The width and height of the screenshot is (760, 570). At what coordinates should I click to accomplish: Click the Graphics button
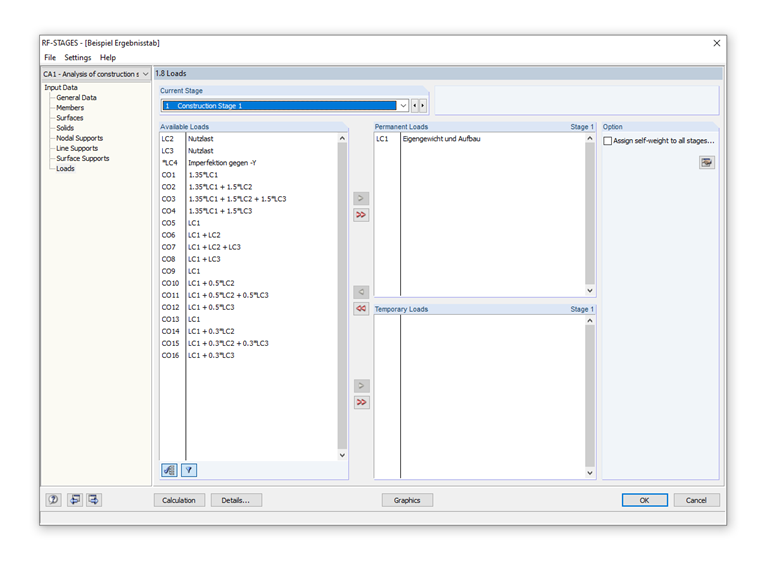click(407, 500)
